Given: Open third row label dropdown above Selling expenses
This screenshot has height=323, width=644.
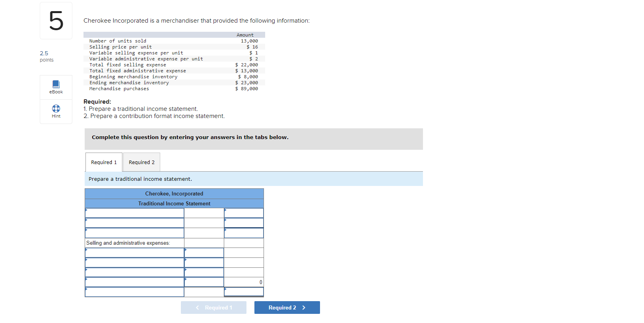Looking at the screenshot, I should point(134,233).
